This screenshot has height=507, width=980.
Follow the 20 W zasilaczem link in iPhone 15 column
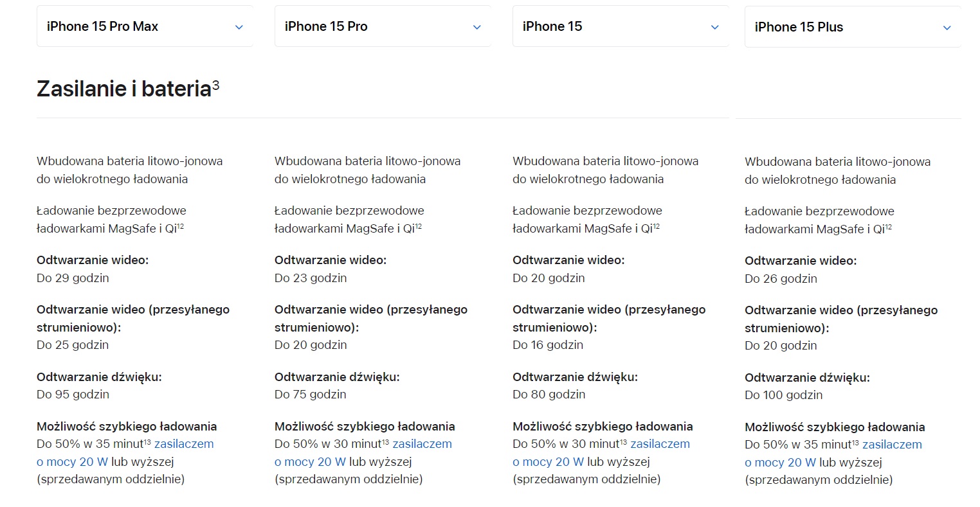click(660, 444)
